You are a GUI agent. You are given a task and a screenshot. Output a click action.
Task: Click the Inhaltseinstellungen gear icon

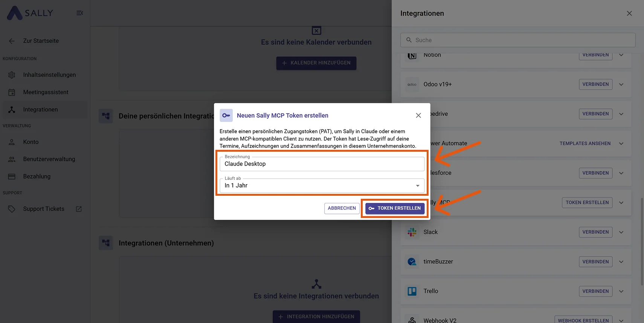pos(12,75)
